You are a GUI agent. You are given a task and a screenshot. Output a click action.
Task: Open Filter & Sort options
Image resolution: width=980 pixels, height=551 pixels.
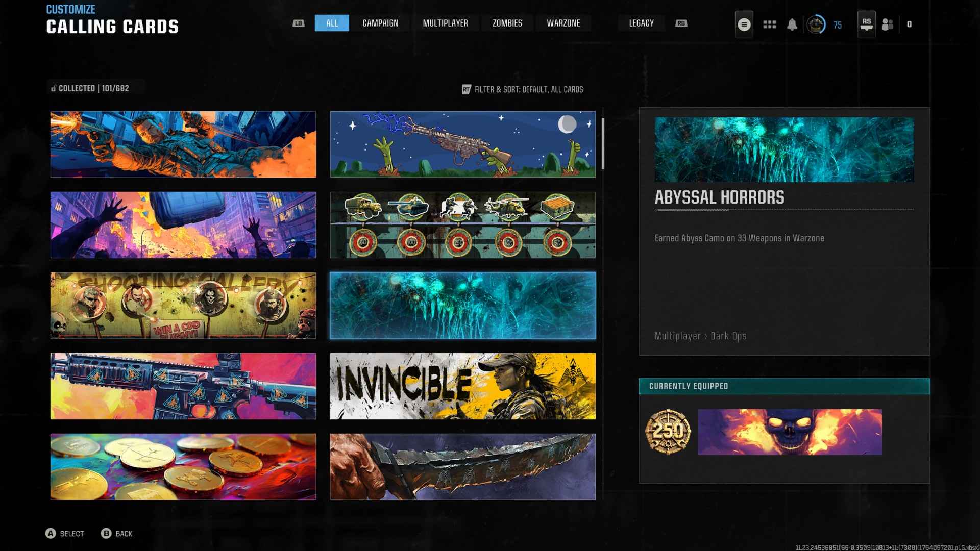click(523, 89)
